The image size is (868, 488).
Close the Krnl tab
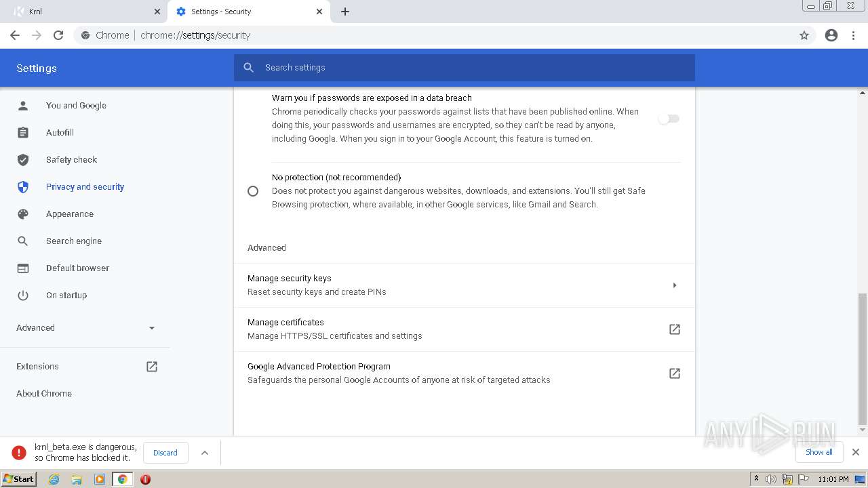point(157,12)
